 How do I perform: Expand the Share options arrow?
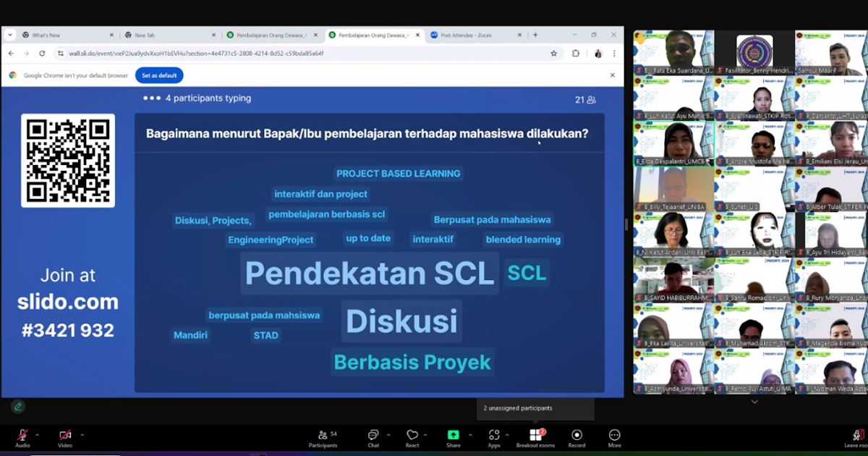tap(470, 435)
